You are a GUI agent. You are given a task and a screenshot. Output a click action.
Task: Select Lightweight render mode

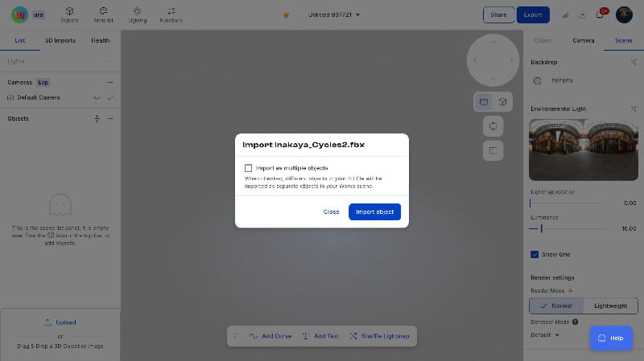pos(610,306)
